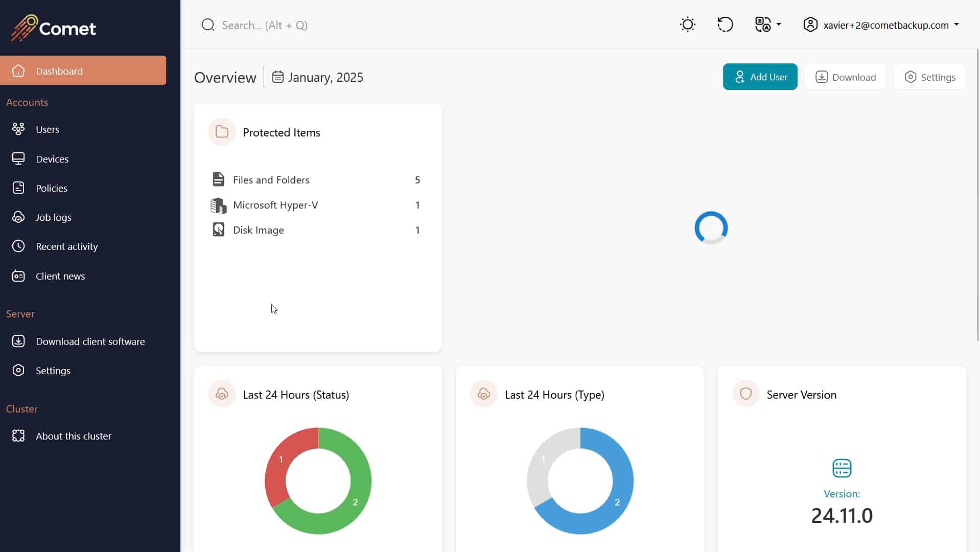Click the Download client software icon
This screenshot has height=552, width=980.
[x=18, y=341]
